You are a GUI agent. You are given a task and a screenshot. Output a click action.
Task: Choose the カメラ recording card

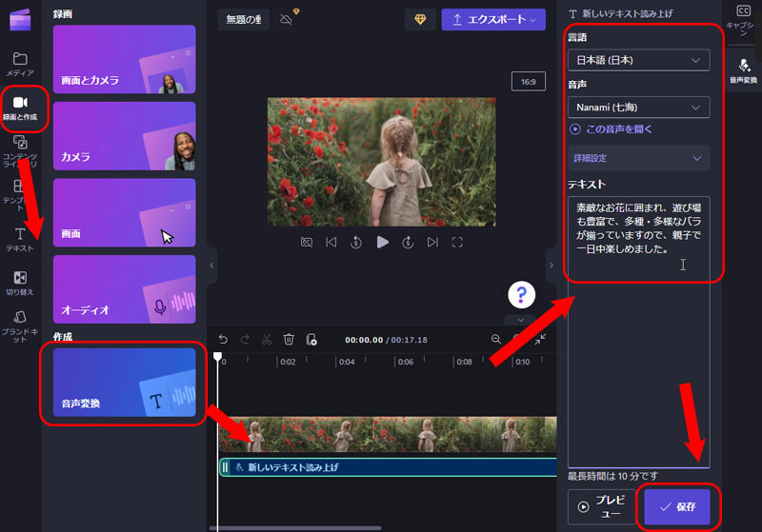pos(125,136)
